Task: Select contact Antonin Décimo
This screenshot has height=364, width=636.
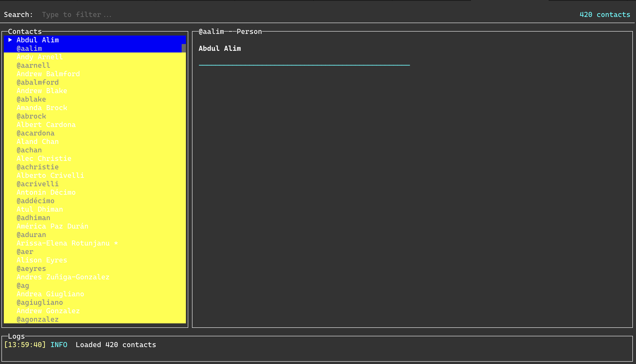Action: [46, 192]
